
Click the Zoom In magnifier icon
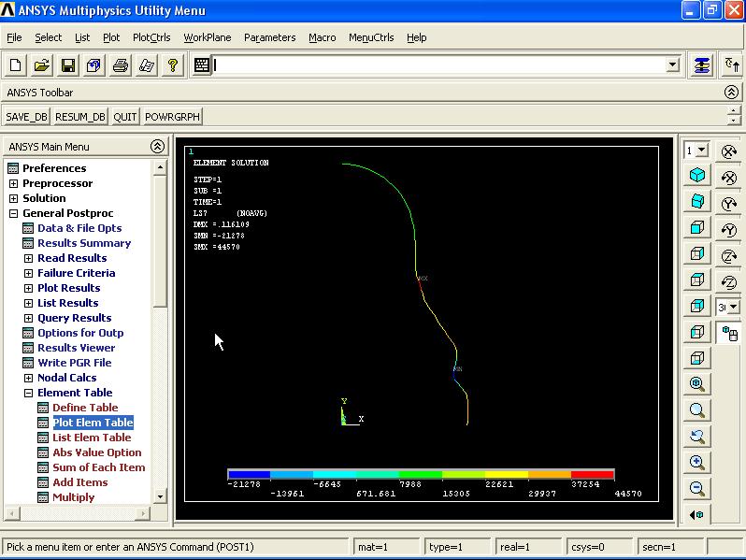tap(697, 462)
